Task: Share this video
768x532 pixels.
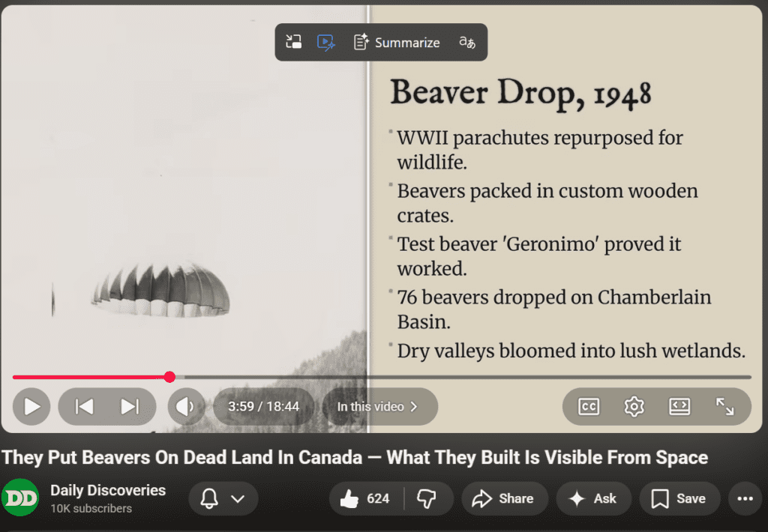Action: click(505, 498)
